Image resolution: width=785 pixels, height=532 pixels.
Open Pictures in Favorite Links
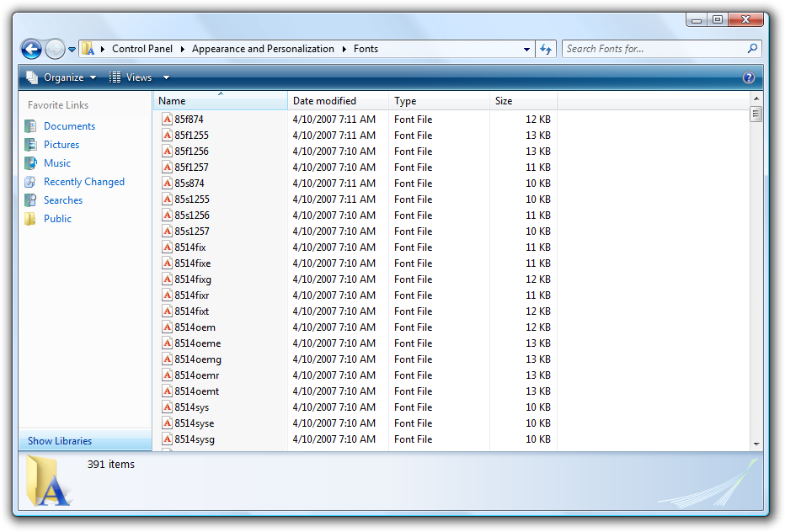pyautogui.click(x=61, y=145)
